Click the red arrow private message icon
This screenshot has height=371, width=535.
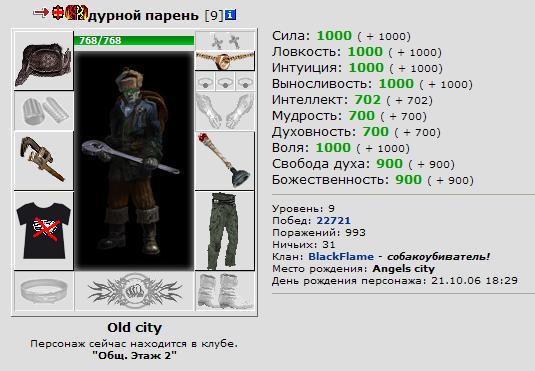[x=41, y=13]
